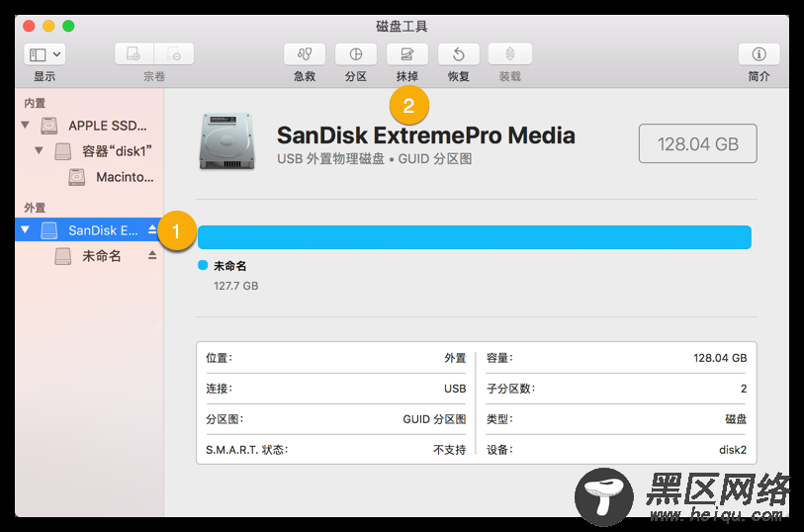Viewport: 804px width, 532px height.
Task: Click the 外置 sidebar section header
Action: (35, 208)
